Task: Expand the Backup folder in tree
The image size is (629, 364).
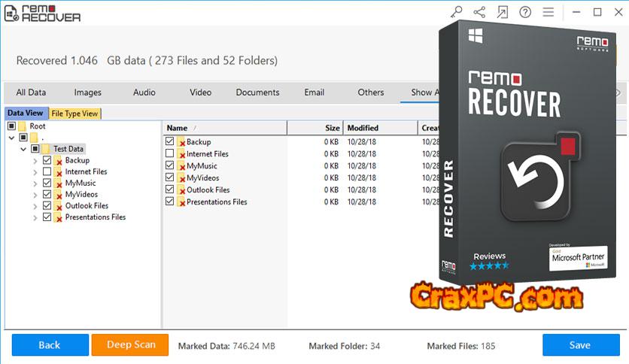Action: coord(35,160)
